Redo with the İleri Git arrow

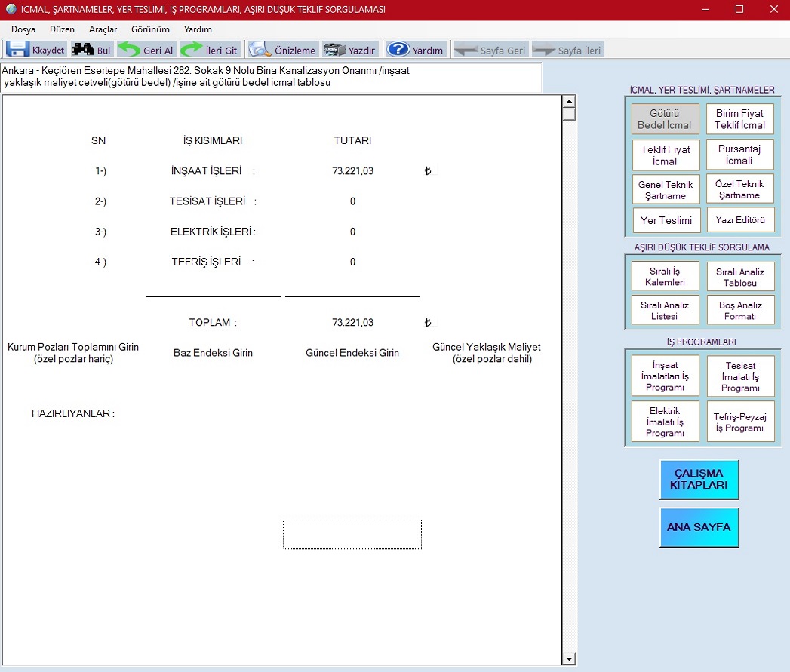[192, 50]
